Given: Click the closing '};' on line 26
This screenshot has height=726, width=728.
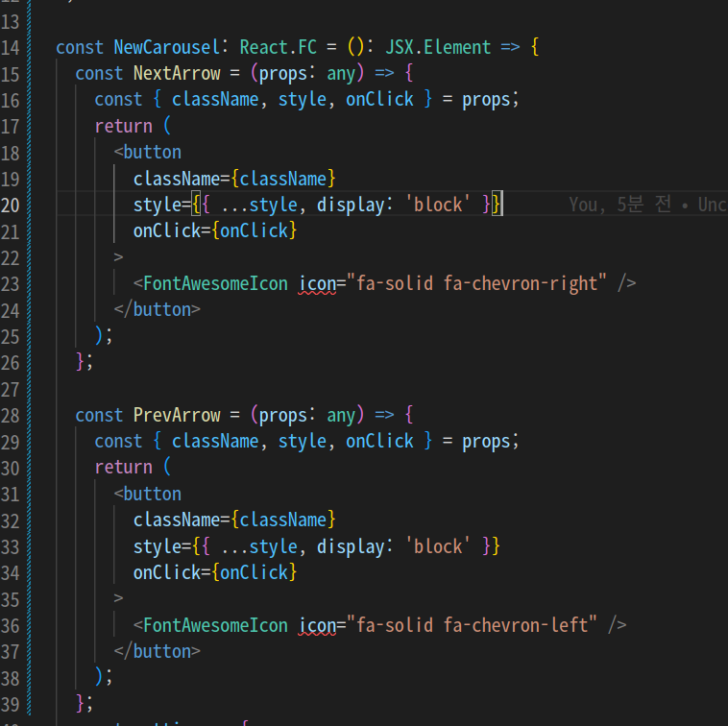Looking at the screenshot, I should coord(85,362).
